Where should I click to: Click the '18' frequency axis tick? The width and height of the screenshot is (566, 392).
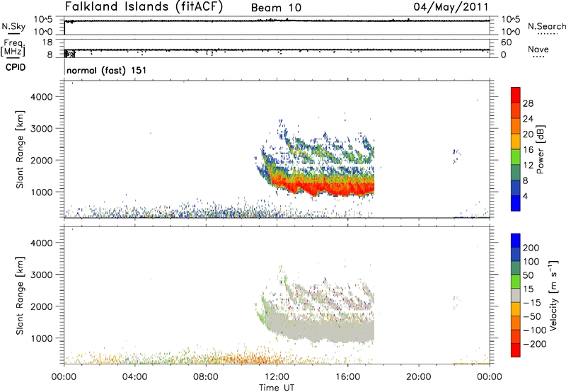47,42
